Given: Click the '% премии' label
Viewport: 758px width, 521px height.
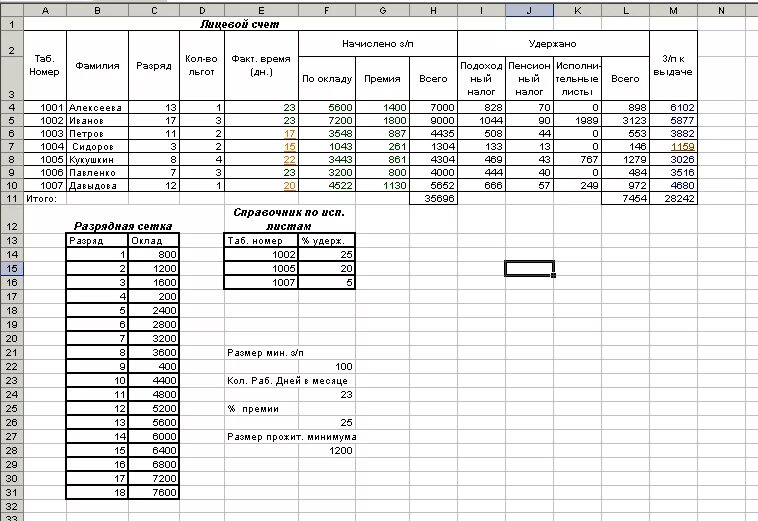Looking at the screenshot, I should [253, 408].
